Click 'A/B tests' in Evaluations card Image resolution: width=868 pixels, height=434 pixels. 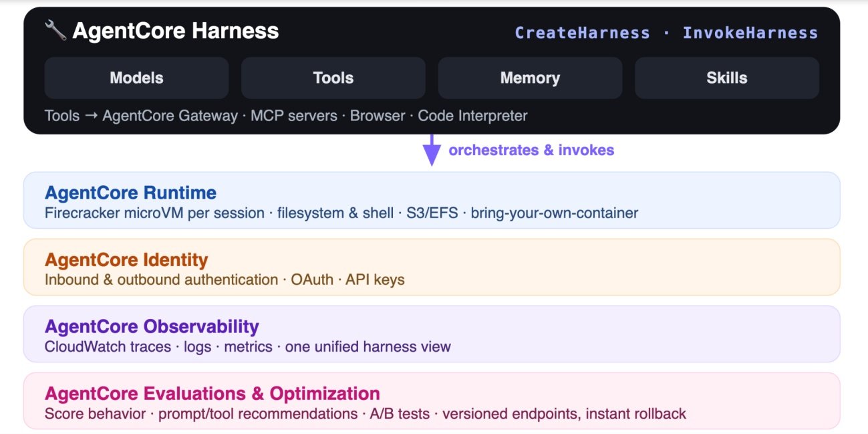tap(400, 413)
